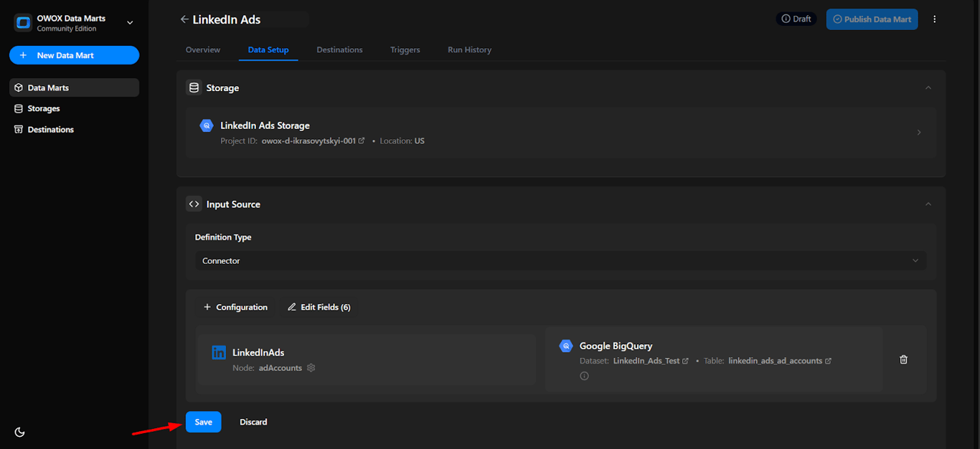Click the OWOX Data Marts logo
Image resolution: width=980 pixels, height=449 pixels.
tap(24, 23)
